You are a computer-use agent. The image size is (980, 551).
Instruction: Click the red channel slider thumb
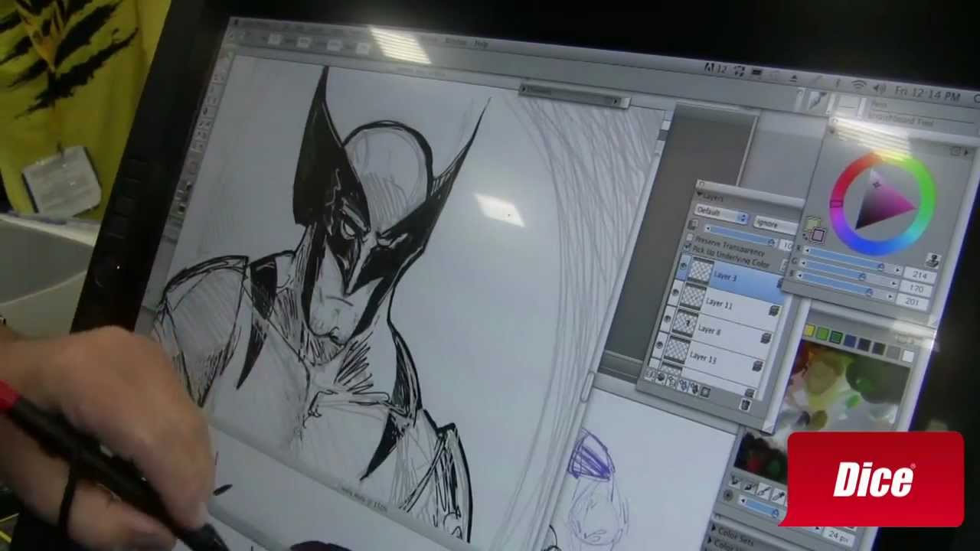[x=880, y=266]
